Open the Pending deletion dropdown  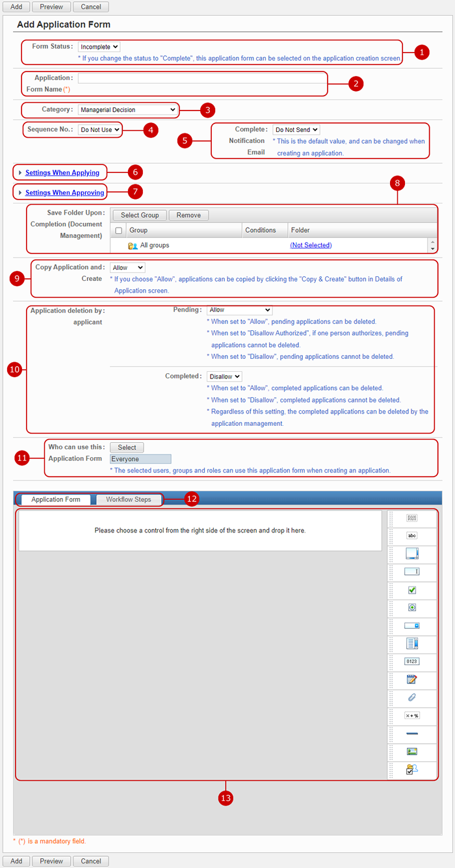pyautogui.click(x=239, y=310)
